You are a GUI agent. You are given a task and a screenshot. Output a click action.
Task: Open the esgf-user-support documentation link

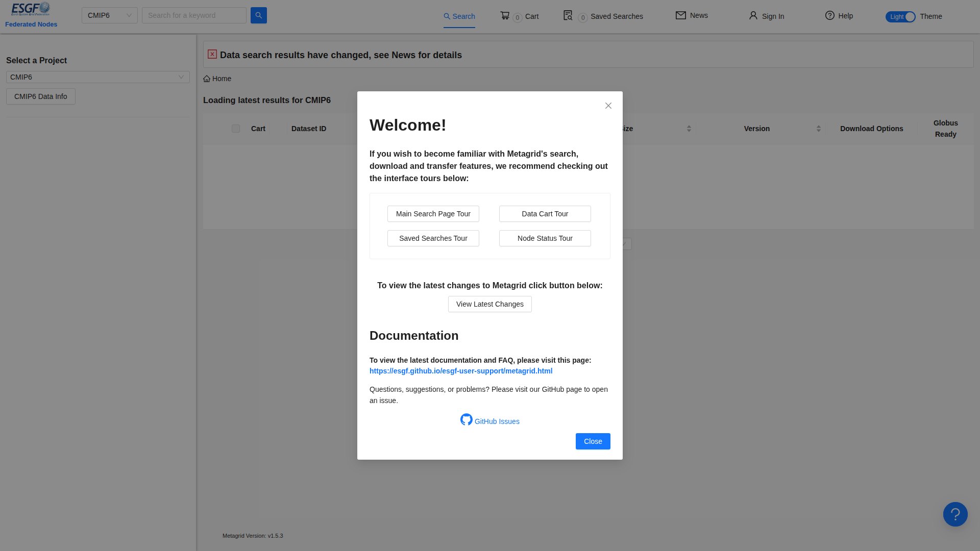pyautogui.click(x=461, y=371)
